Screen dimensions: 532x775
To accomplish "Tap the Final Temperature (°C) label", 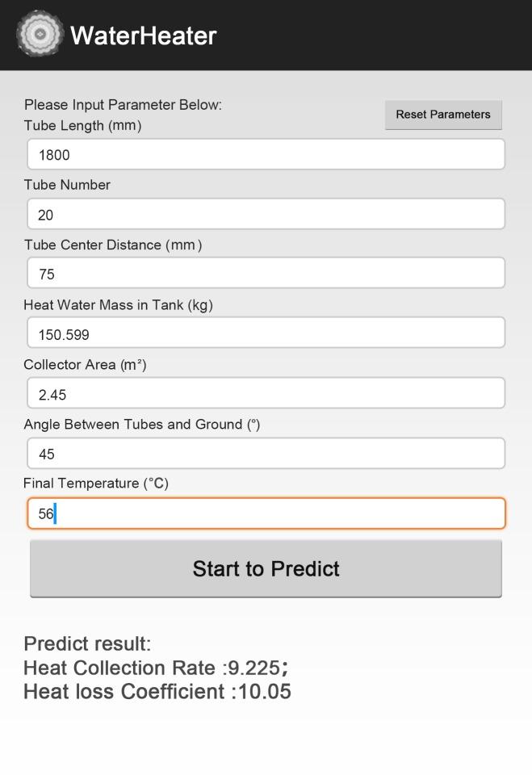I will [x=95, y=484].
